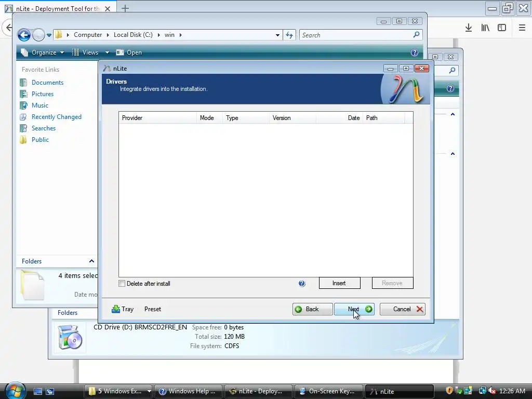Open the Start menu
This screenshot has width=532, height=399.
[15, 390]
